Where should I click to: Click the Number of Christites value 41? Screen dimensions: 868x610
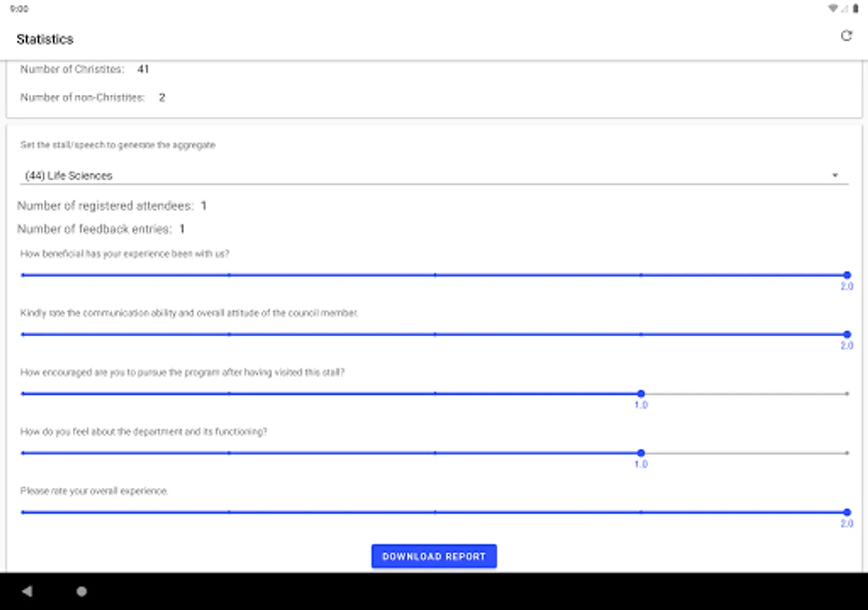(142, 69)
